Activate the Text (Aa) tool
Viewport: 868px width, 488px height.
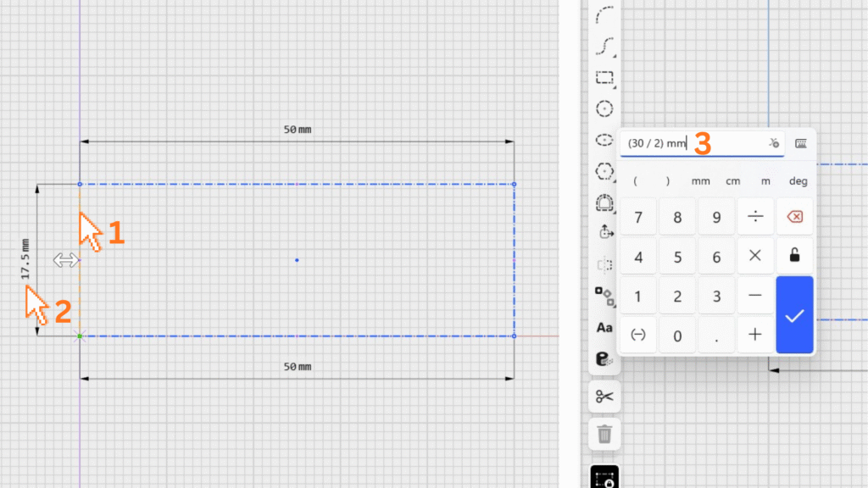(604, 327)
